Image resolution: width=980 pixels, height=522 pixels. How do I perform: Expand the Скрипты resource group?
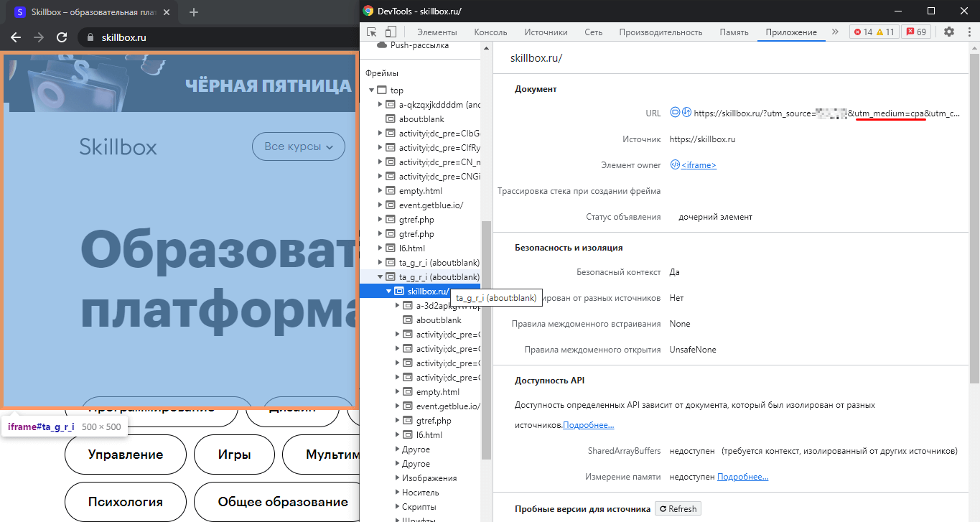pos(398,507)
